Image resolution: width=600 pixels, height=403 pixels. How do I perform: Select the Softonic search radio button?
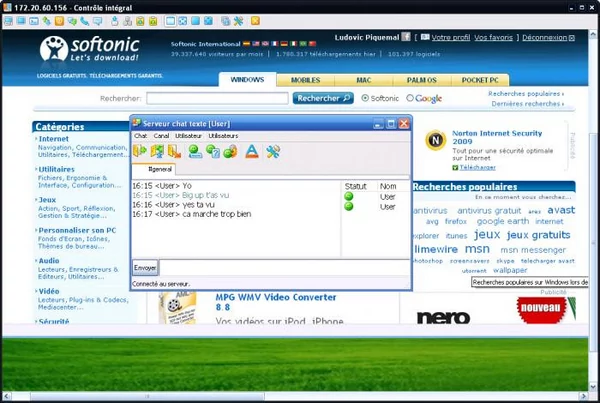[x=365, y=98]
